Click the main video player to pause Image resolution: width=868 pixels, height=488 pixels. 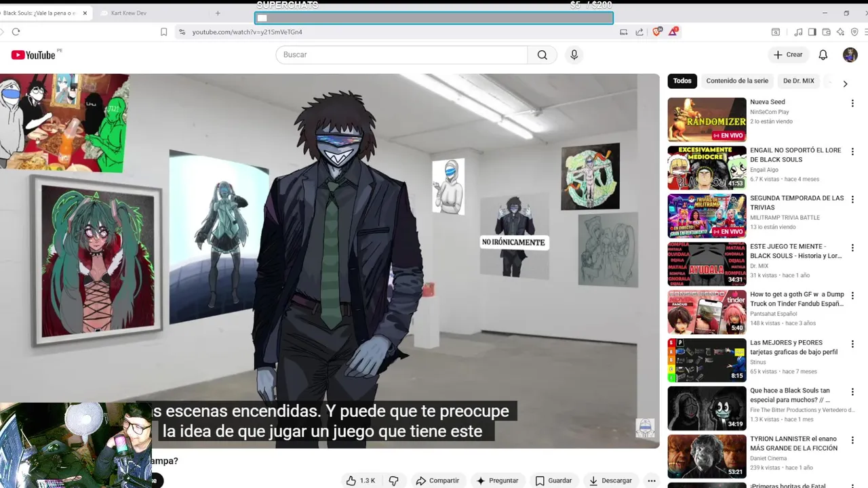coord(330,261)
